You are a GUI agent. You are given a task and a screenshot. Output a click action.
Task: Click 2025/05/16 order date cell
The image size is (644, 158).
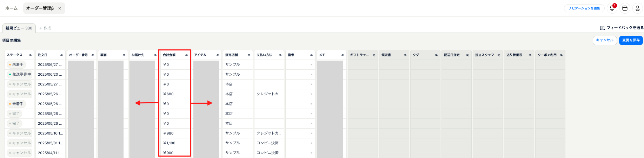pyautogui.click(x=50, y=133)
